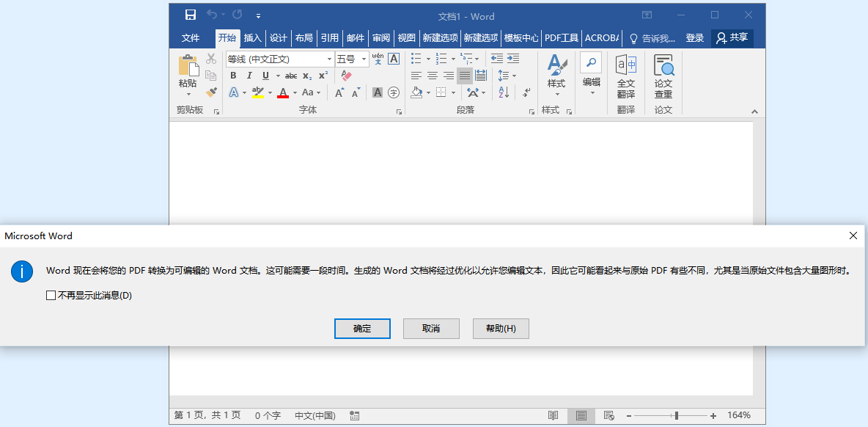The image size is (868, 427).
Task: Toggle justify alignment button
Action: (465, 76)
